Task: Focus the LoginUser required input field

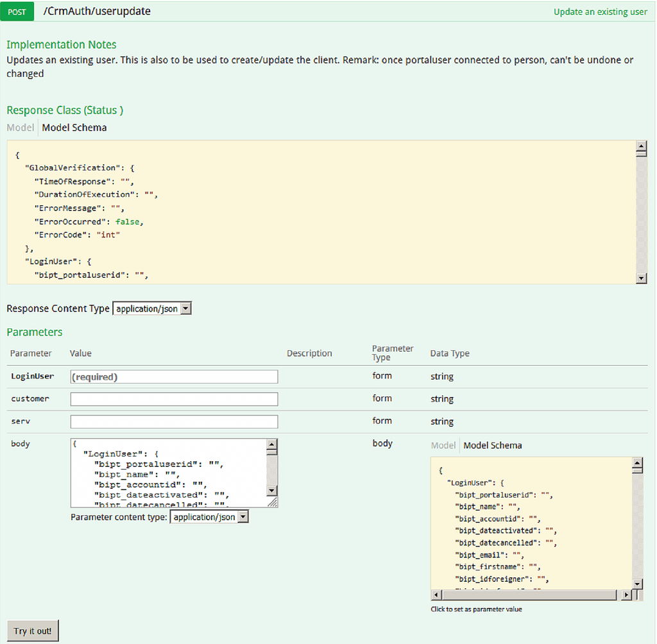Action: click(174, 377)
